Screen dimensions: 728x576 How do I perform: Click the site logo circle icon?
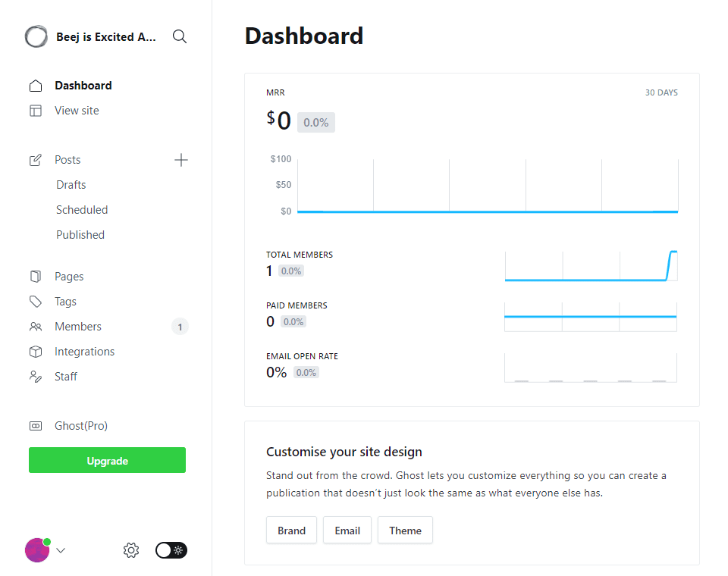pyautogui.click(x=36, y=36)
